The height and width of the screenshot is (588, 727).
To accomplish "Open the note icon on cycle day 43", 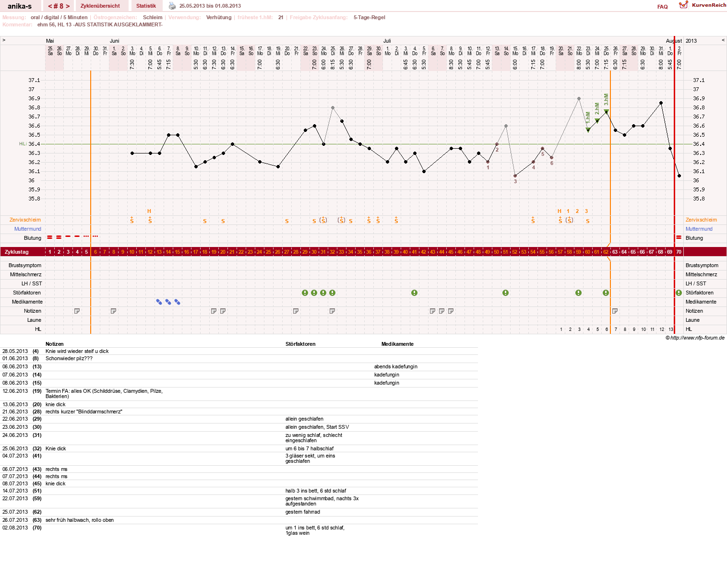I will [433, 311].
